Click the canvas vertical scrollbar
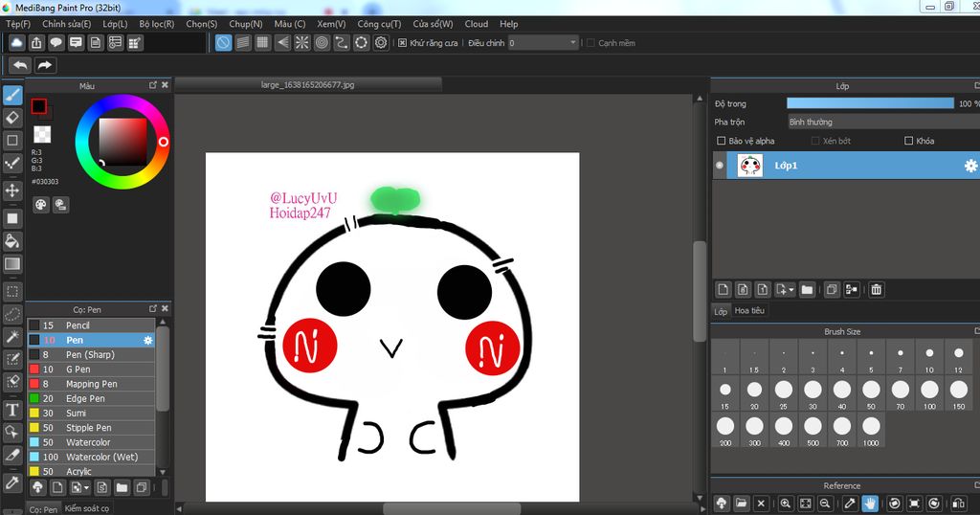The width and height of the screenshot is (980, 515). point(700,291)
